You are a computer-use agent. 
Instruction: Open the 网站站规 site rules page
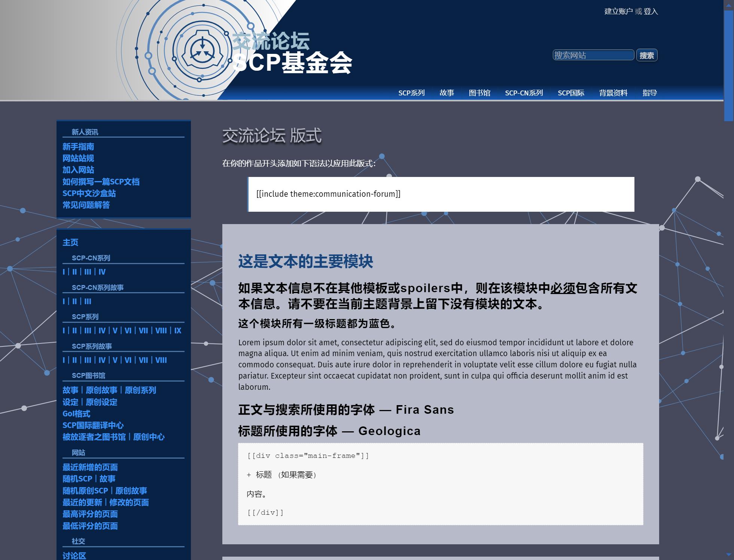pyautogui.click(x=78, y=159)
